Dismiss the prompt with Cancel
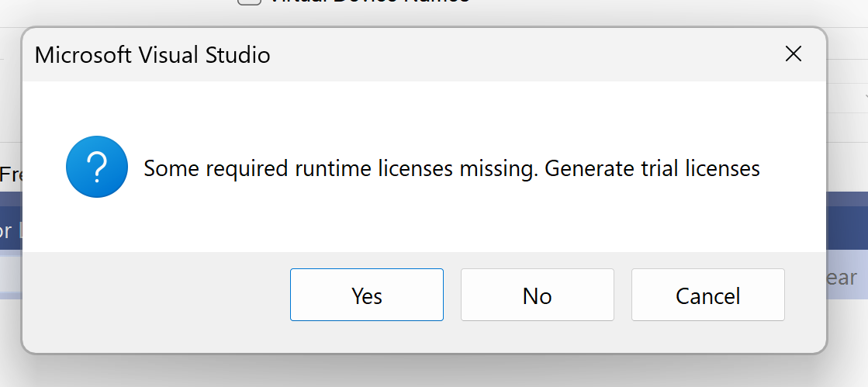The width and height of the screenshot is (868, 387). (707, 295)
